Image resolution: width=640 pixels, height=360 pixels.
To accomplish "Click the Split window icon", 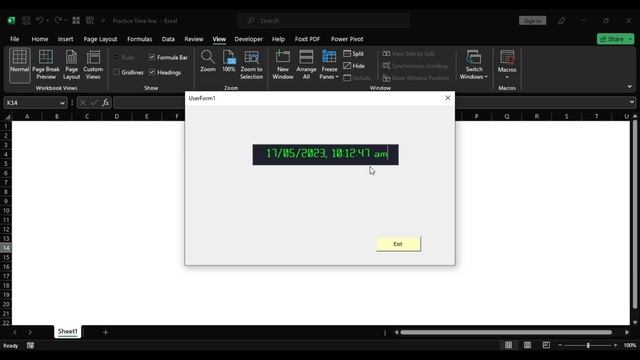I will [x=347, y=53].
